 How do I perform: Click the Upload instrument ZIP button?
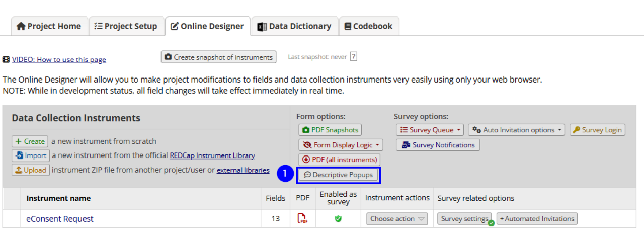click(31, 170)
